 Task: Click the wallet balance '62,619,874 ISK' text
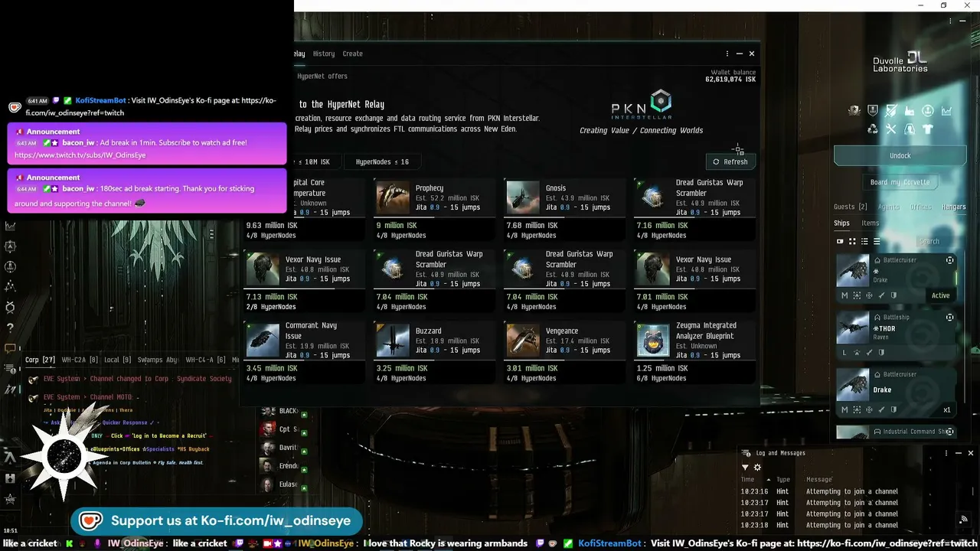point(730,80)
